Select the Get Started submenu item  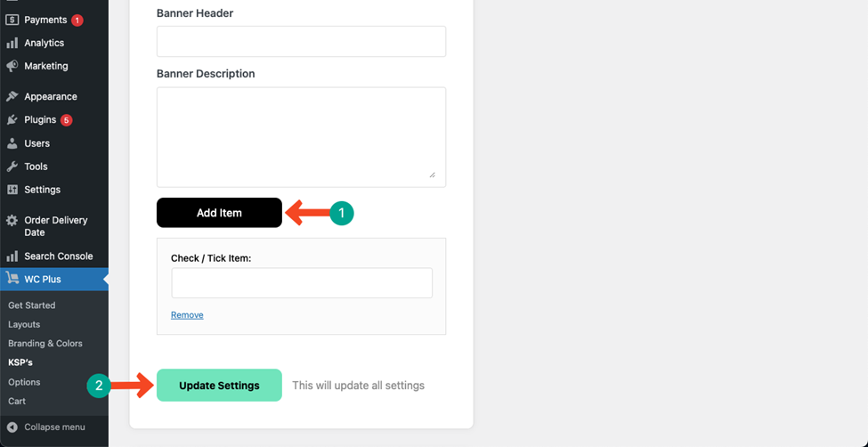pyautogui.click(x=31, y=305)
